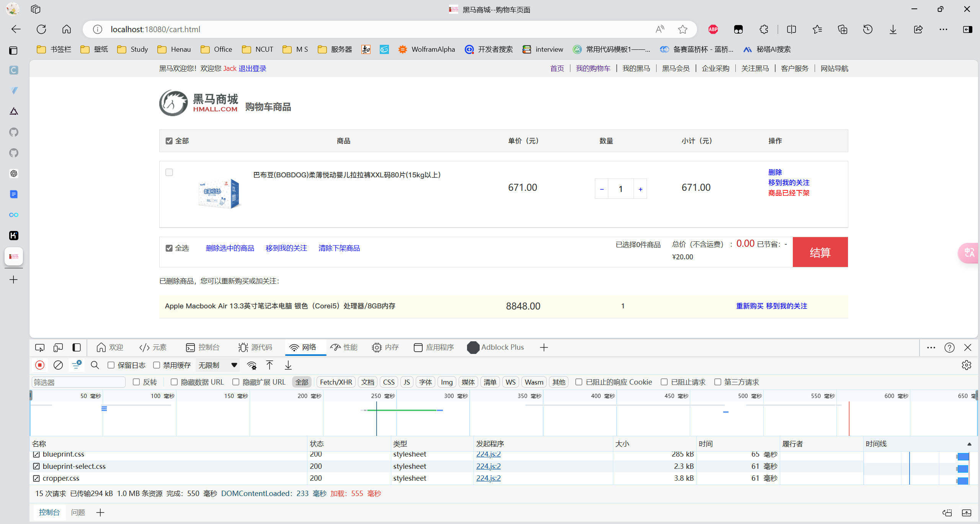Toggle the device emulation icon
Viewport: 980px width, 524px height.
pos(58,347)
